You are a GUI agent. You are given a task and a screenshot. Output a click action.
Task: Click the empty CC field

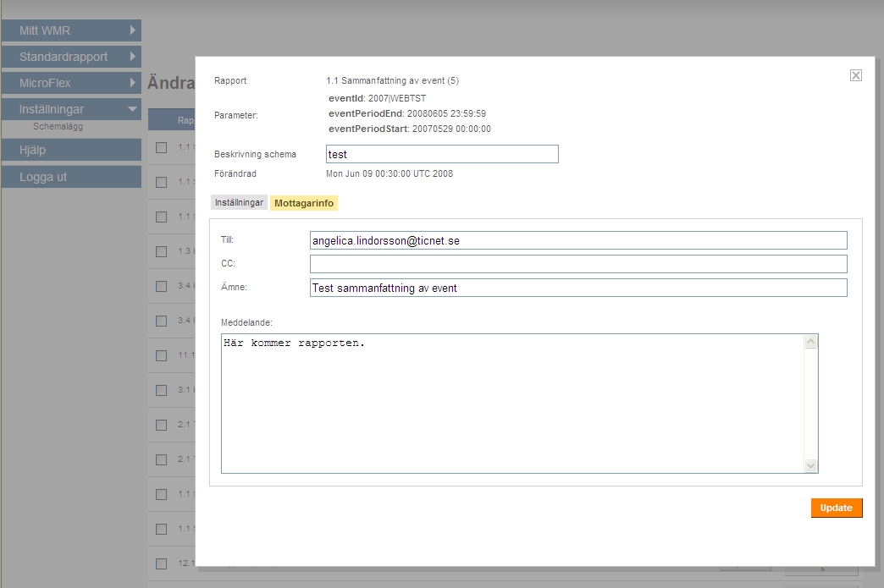click(578, 264)
